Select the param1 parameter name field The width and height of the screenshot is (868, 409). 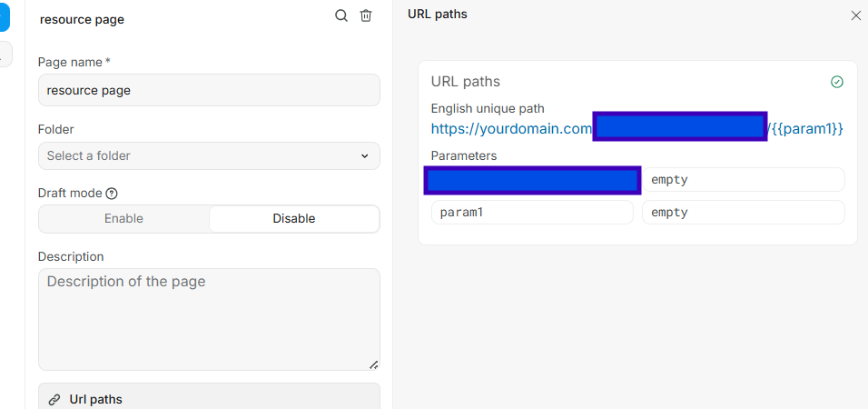point(532,213)
